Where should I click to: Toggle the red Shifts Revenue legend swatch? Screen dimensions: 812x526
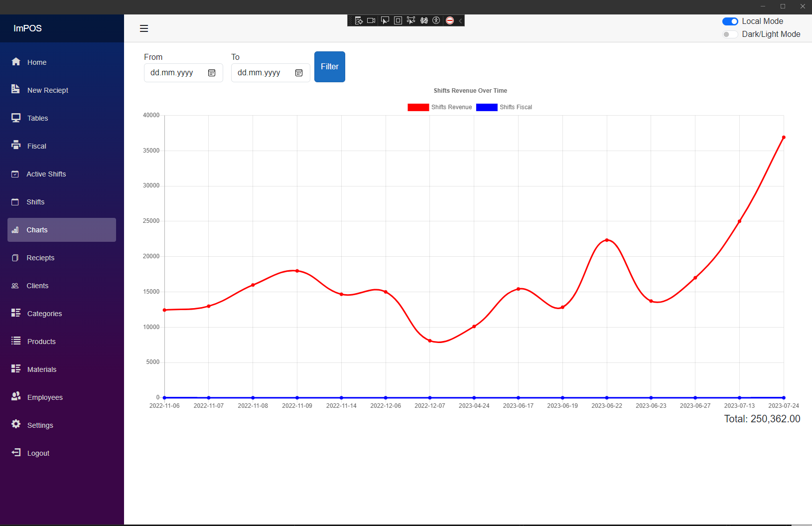coord(418,107)
